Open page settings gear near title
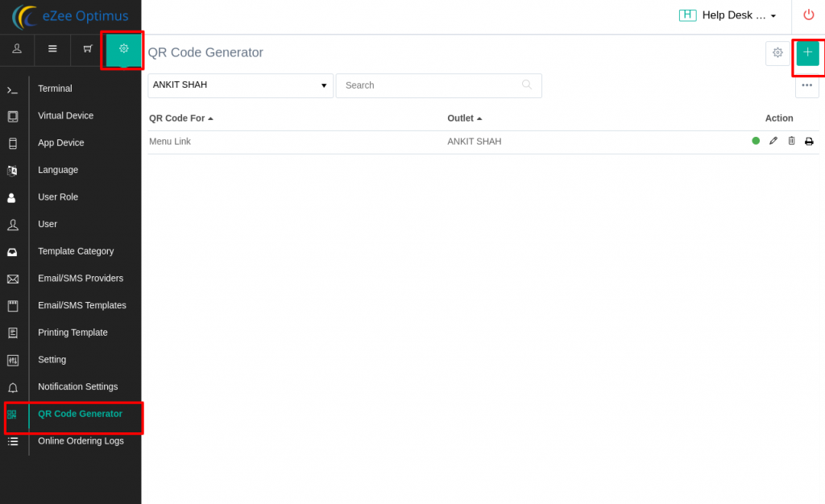This screenshot has height=504, width=825. [x=777, y=52]
